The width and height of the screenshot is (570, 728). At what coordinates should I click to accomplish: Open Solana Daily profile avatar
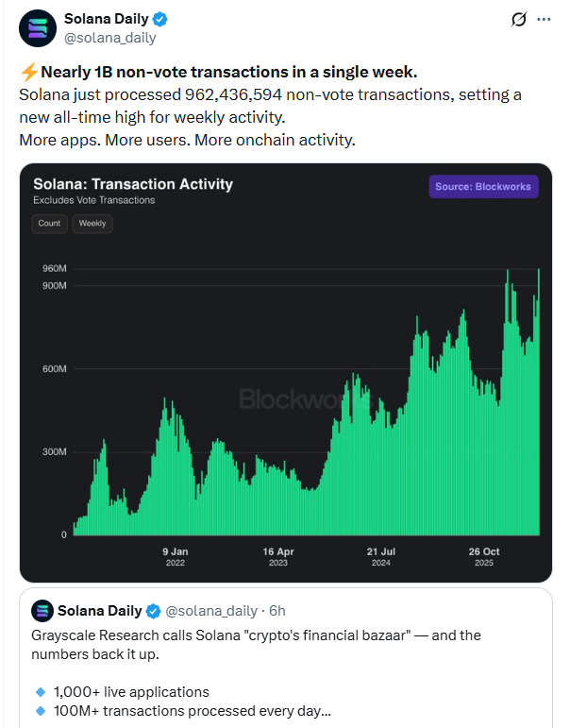[38, 28]
